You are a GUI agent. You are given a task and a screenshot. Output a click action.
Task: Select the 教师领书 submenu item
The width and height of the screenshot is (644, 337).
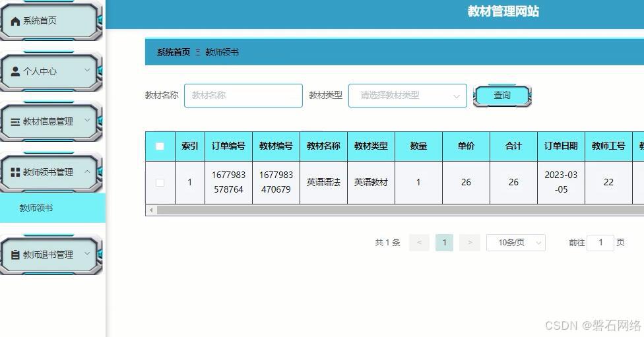(53, 208)
